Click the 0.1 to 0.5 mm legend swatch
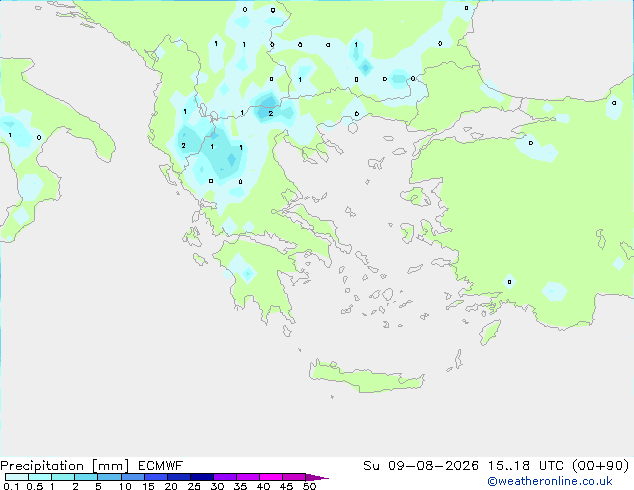This screenshot has height=490, width=634. 17,477
